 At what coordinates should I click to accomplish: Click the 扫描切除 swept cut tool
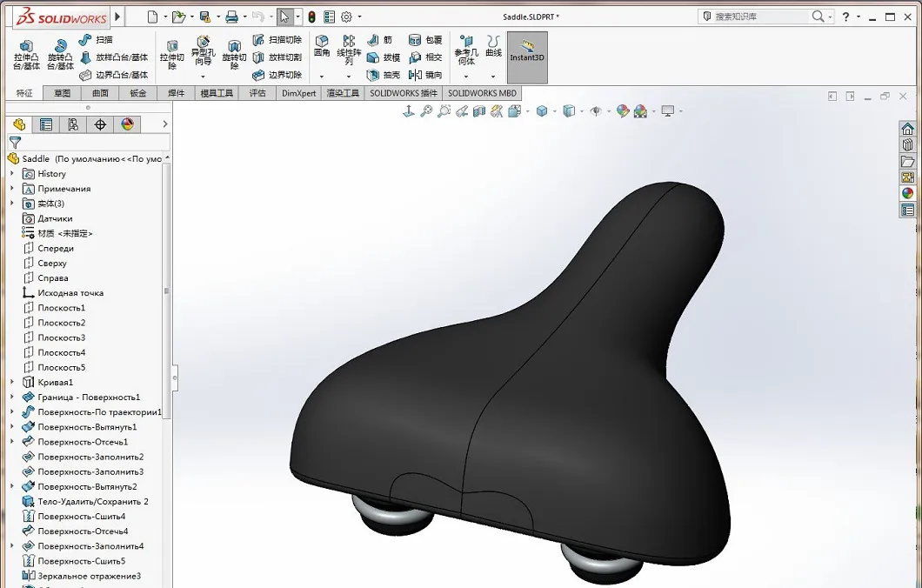coord(277,39)
